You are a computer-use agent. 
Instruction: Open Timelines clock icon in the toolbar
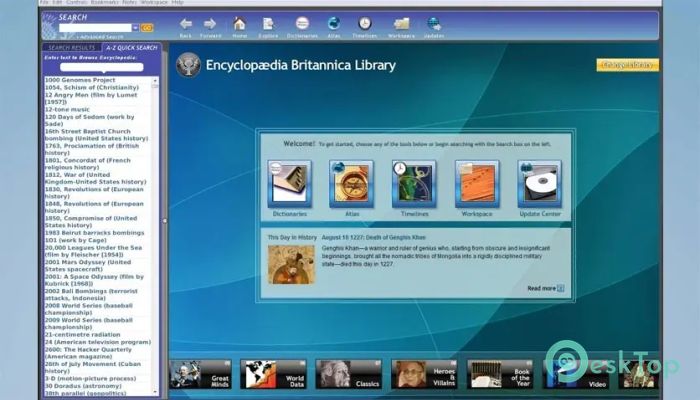pyautogui.click(x=365, y=23)
